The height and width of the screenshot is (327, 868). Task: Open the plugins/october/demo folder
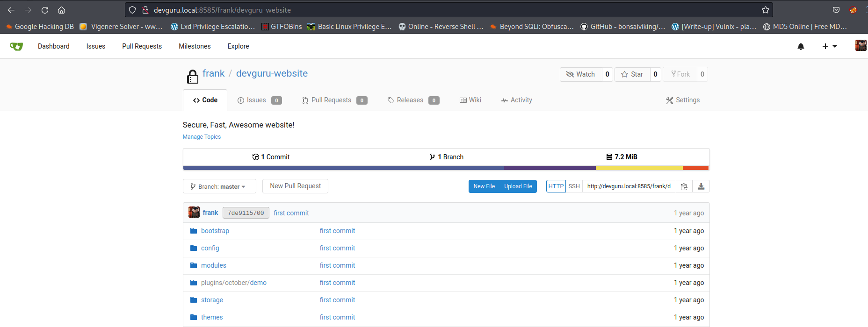click(233, 283)
